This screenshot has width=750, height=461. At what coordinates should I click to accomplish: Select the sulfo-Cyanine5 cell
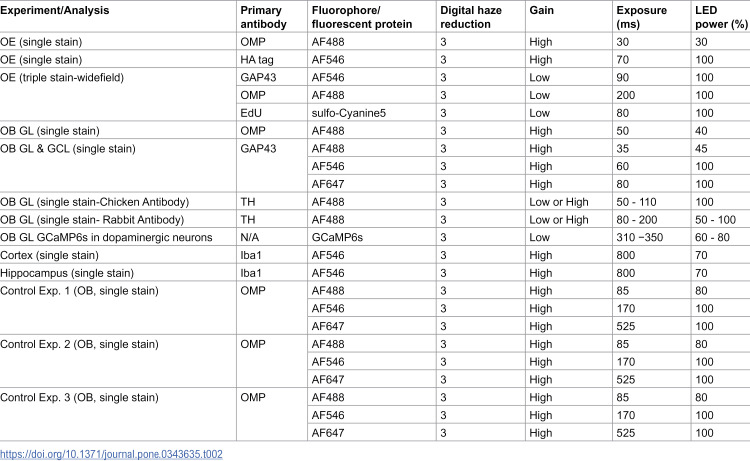click(349, 113)
